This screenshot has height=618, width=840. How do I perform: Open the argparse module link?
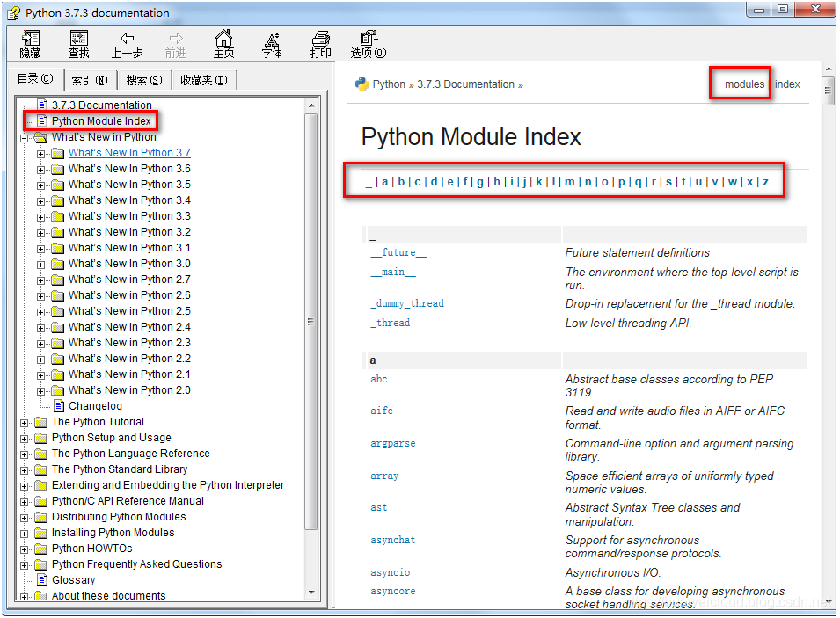coord(392,443)
